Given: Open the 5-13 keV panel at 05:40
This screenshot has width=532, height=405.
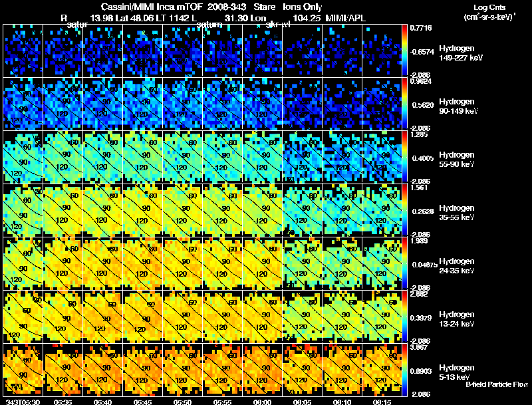Looking at the screenshot, I should tap(102, 370).
